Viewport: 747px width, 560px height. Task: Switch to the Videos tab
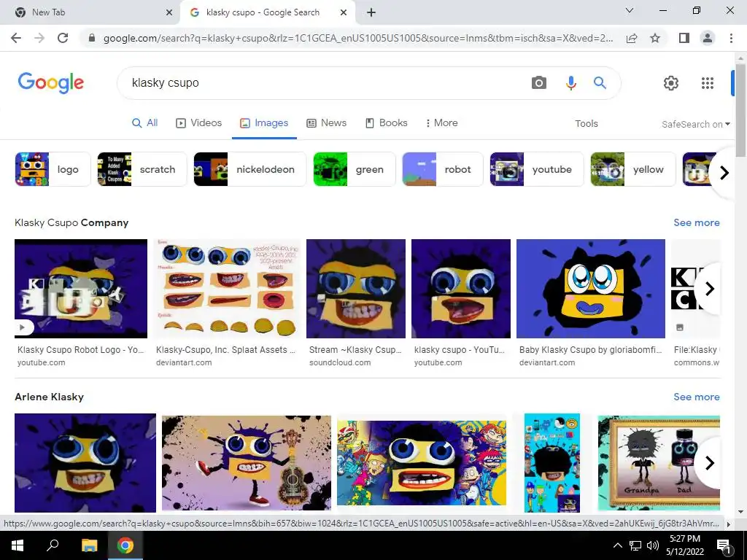point(198,122)
